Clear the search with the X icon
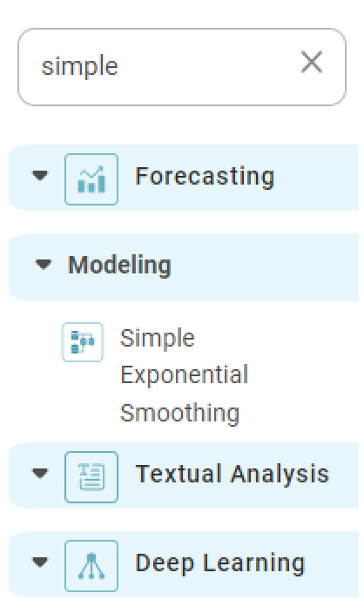Image resolution: width=364 pixels, height=613 pixels. click(x=312, y=62)
